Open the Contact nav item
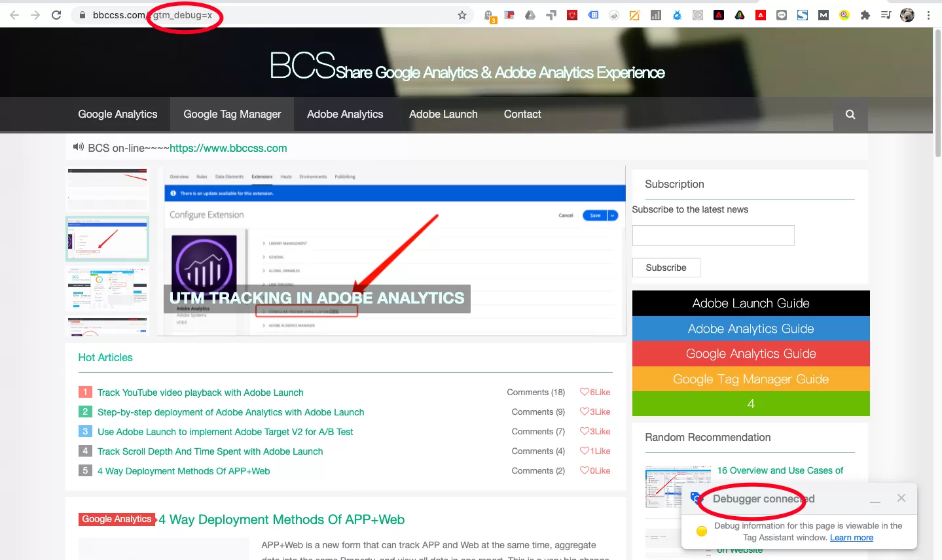The height and width of the screenshot is (560, 942). coord(522,114)
